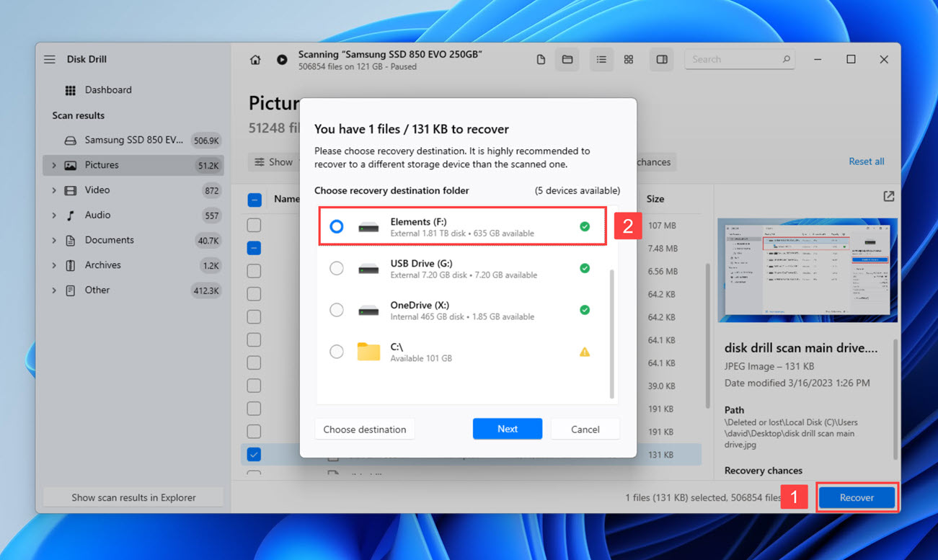Click the OneDrive (X:) drive icon
The image size is (938, 560).
point(368,311)
